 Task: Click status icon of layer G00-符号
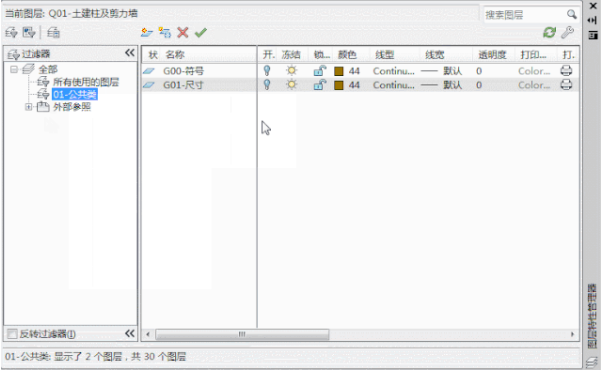coord(149,71)
